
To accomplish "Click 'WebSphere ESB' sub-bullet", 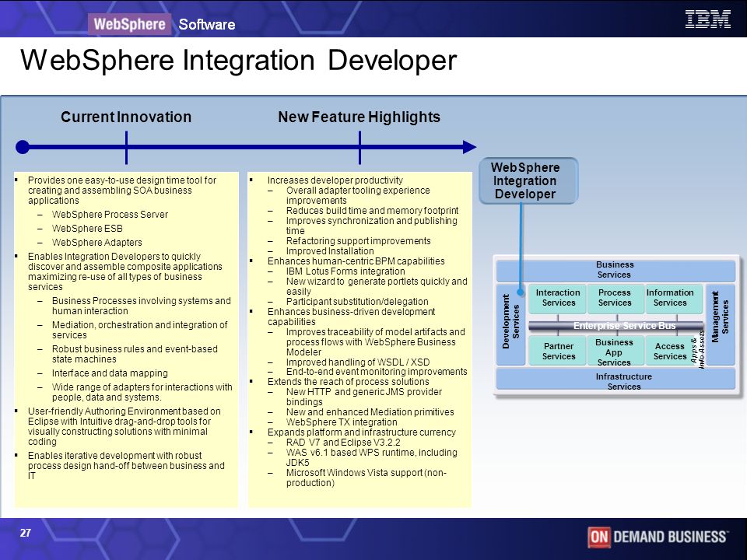I will [87, 229].
